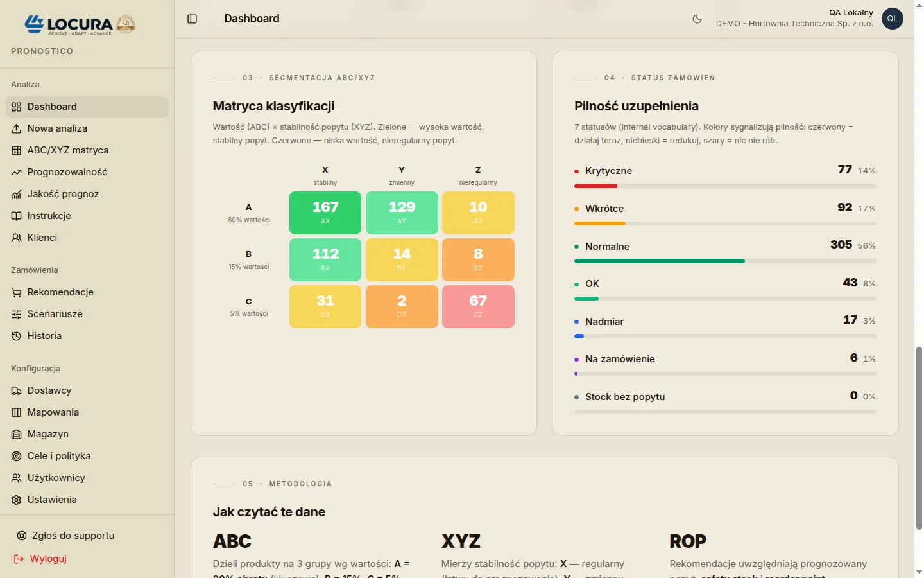Click the Wyloguj logout link
This screenshot has width=924, height=578.
41,559
